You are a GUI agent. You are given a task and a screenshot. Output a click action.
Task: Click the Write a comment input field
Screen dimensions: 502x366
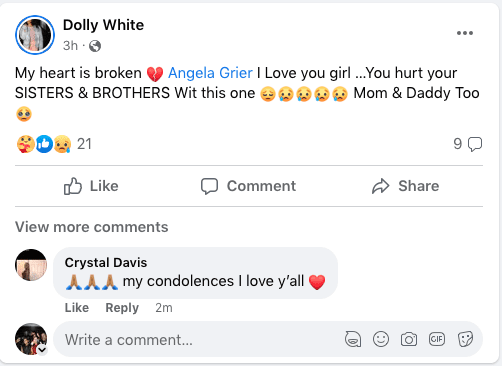[200, 340]
